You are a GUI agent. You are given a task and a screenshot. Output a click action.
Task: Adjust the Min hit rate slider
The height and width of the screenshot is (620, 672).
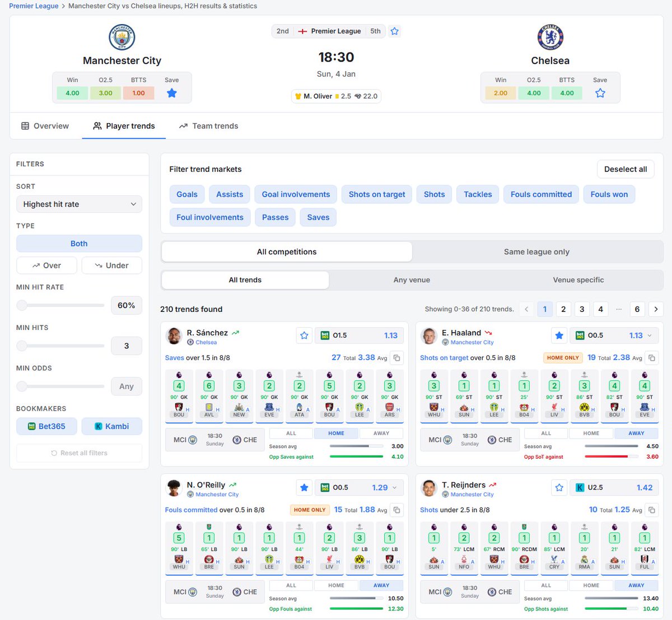coord(60,305)
